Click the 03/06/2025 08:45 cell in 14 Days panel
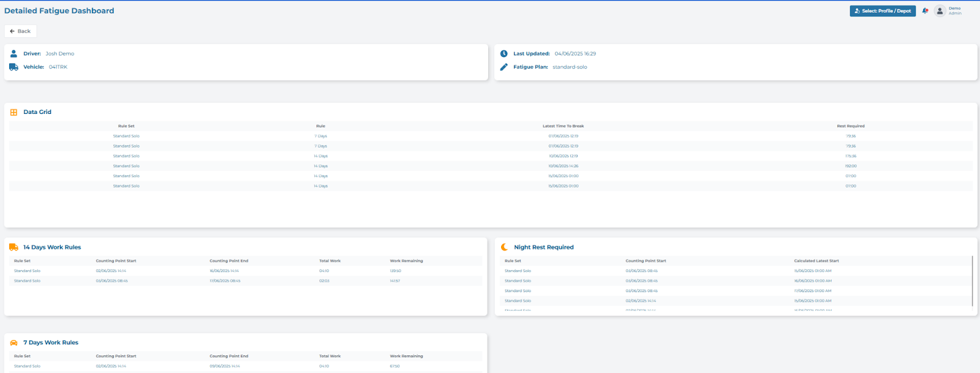980x373 pixels. 111,281
